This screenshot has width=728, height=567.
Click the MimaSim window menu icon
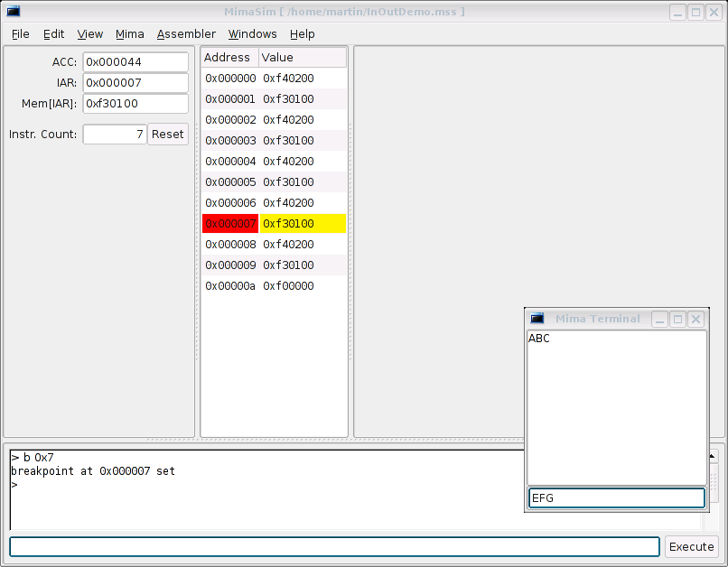14,12
